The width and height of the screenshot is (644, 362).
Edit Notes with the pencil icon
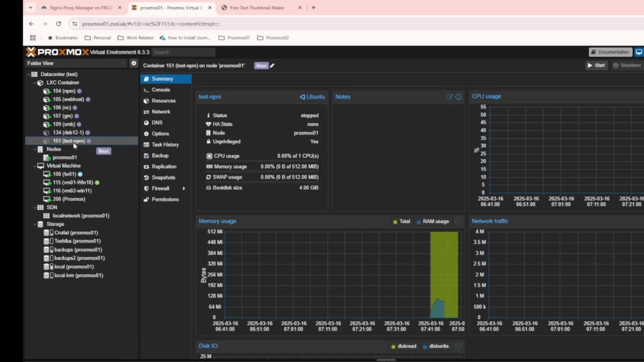pyautogui.click(x=450, y=97)
